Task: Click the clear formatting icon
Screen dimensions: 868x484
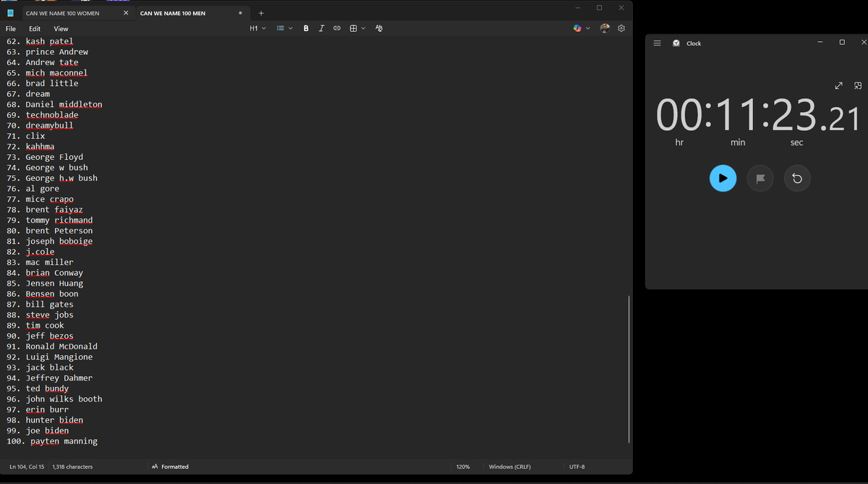Action: pyautogui.click(x=379, y=28)
